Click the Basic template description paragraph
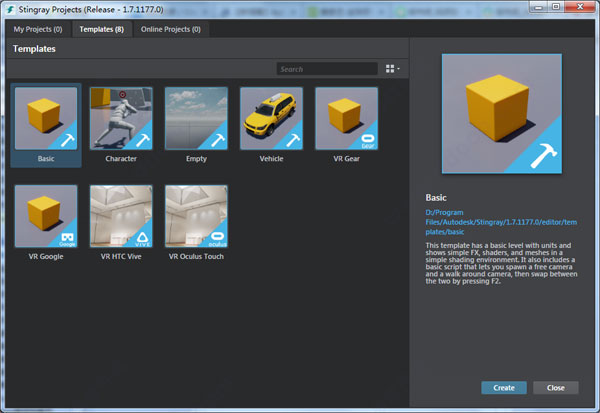 501,263
